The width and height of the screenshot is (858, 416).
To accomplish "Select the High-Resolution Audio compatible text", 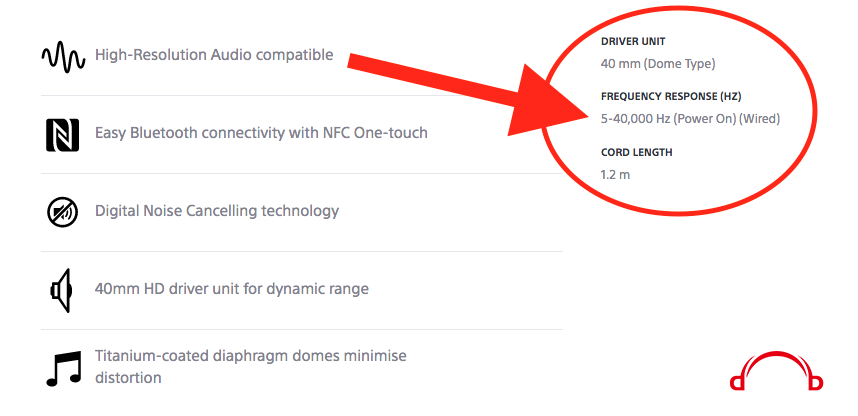I will click(214, 55).
